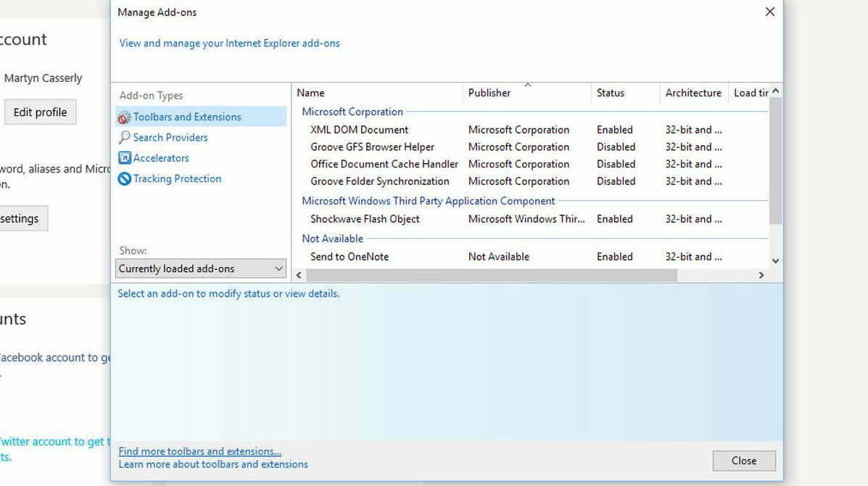Click the settings button in the account window
Viewport: 868px width, 486px height.
point(22,218)
